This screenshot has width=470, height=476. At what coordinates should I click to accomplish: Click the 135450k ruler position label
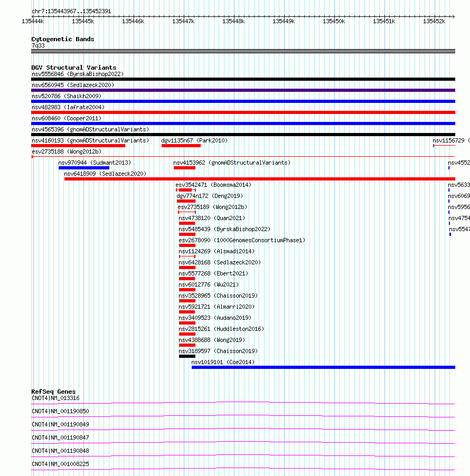point(334,21)
